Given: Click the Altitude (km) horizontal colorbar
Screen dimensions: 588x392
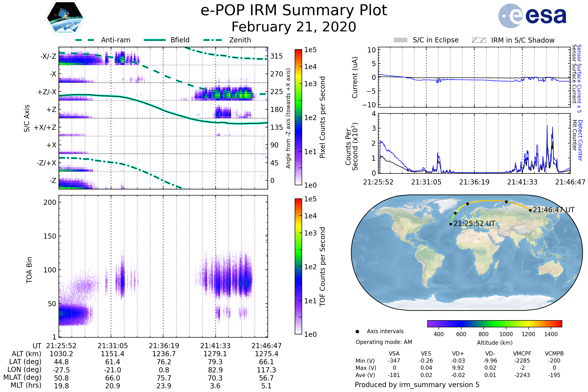Looking at the screenshot, I should coord(494,324).
